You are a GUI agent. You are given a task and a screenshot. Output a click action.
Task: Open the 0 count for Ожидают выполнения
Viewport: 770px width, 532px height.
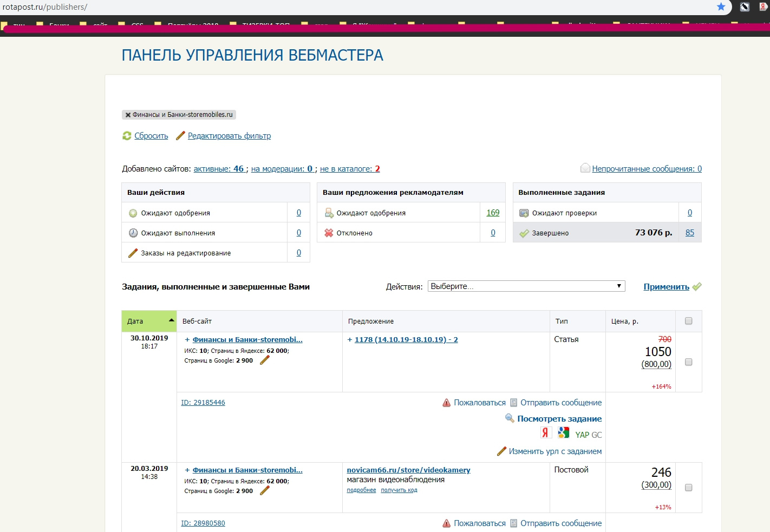click(x=299, y=233)
